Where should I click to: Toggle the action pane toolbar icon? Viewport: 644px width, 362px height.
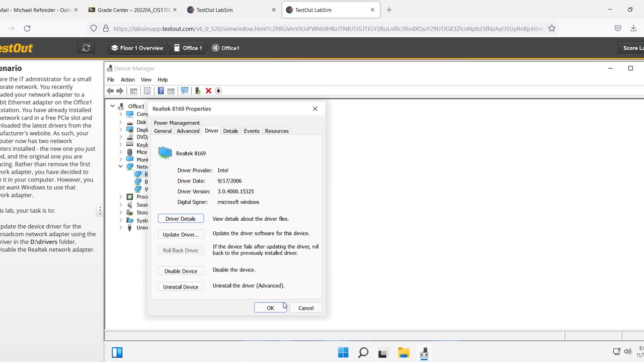coord(171,91)
